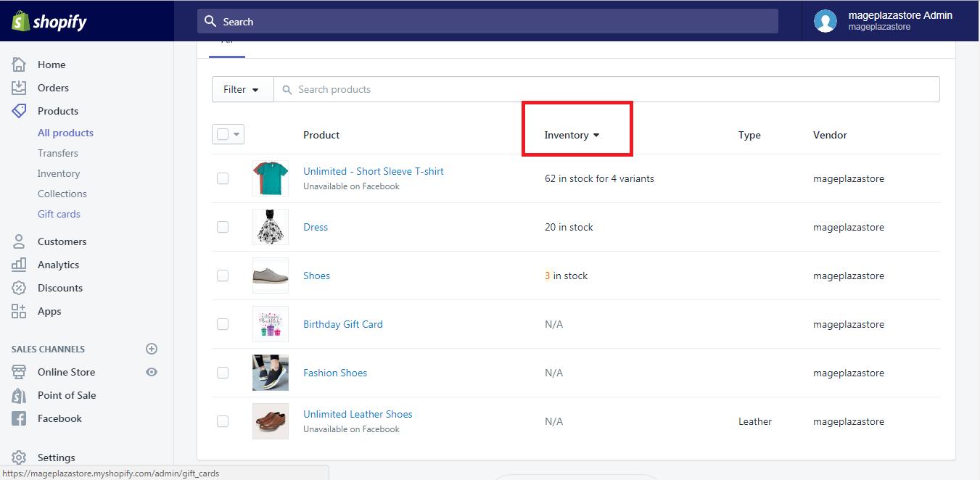Open the green T-shirt product thumbnail

[x=271, y=178]
